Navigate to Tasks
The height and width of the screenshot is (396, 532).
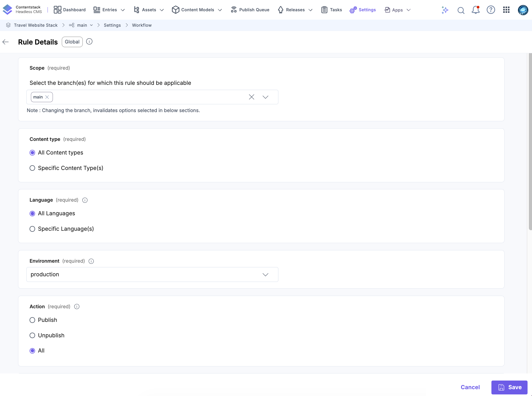335,10
